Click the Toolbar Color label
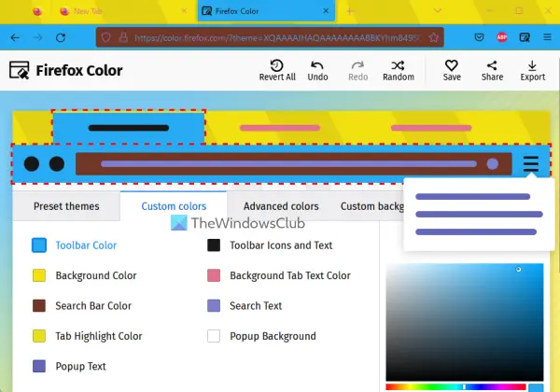The height and width of the screenshot is (392, 560). point(86,245)
